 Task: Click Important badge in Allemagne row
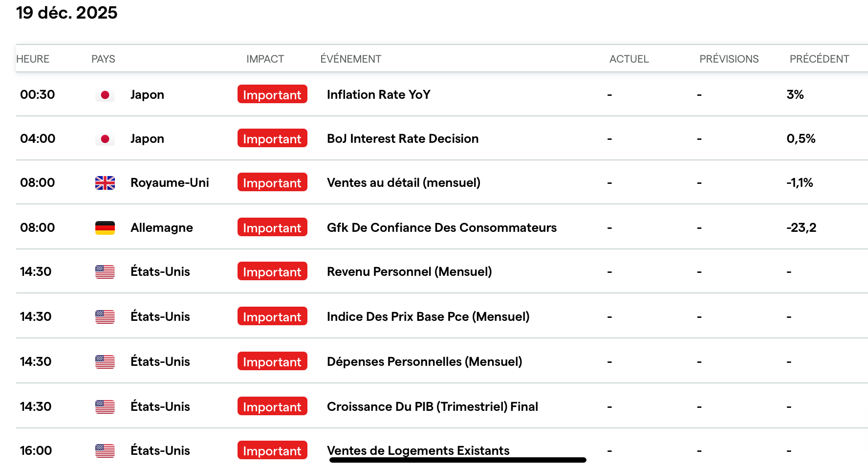pyautogui.click(x=272, y=227)
